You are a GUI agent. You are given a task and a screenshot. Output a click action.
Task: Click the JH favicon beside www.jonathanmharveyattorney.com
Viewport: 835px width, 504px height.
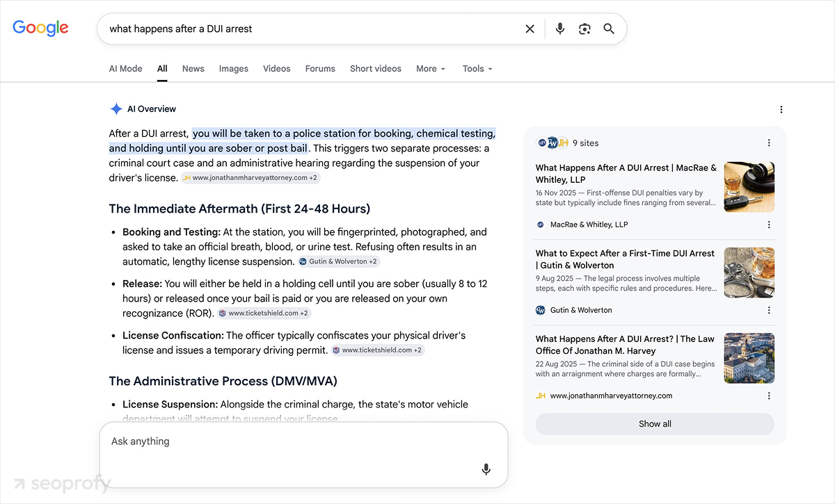pyautogui.click(x=541, y=396)
